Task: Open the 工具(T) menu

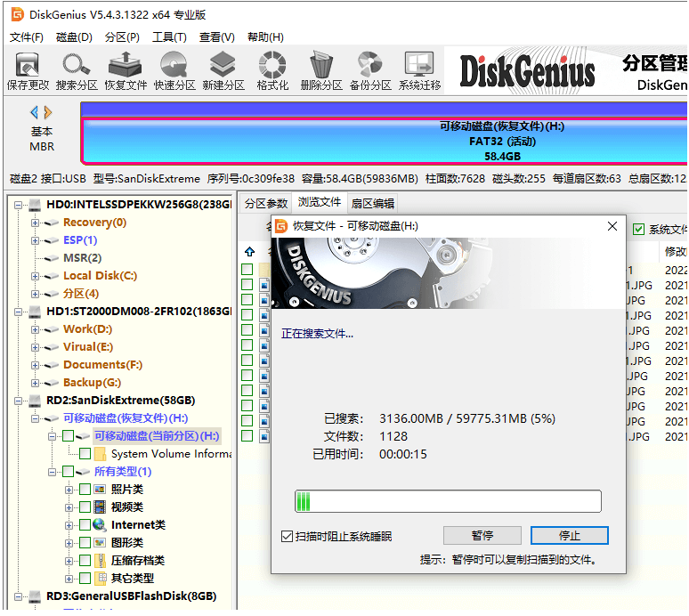Action: pos(169,36)
